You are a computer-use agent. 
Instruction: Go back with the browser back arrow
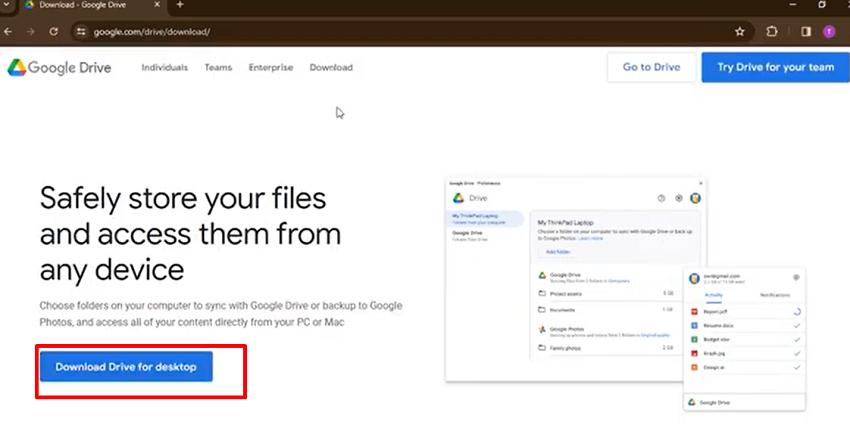tap(8, 31)
